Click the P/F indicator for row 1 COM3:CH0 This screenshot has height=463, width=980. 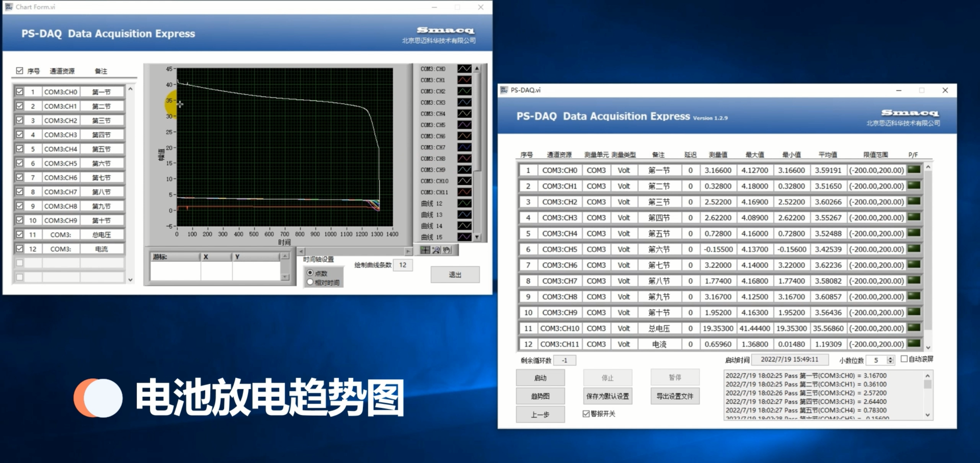(x=914, y=170)
